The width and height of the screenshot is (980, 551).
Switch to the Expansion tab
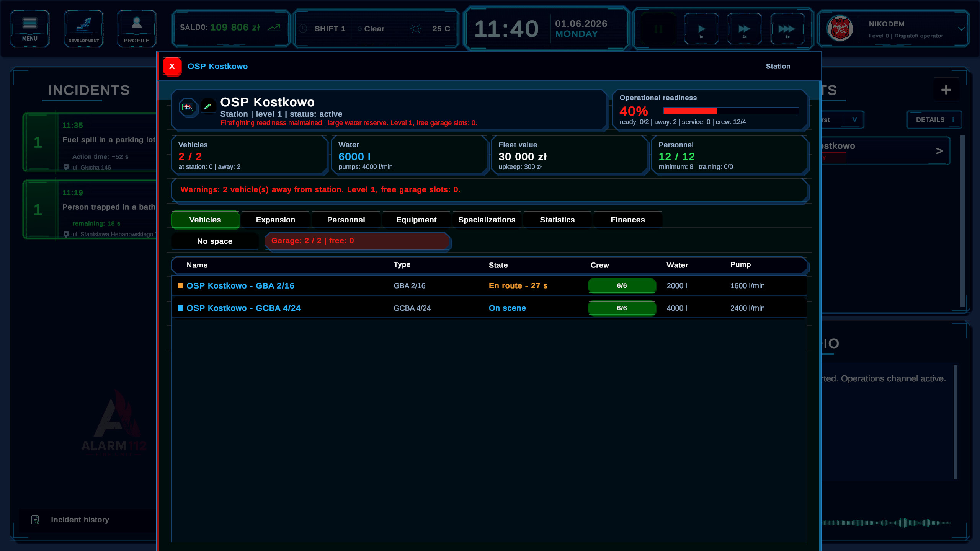[275, 220]
